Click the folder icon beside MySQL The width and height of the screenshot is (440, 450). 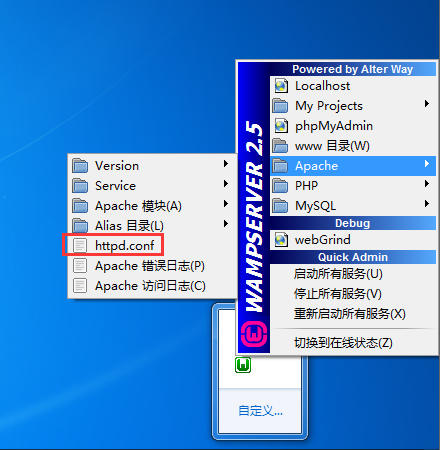coord(280,206)
